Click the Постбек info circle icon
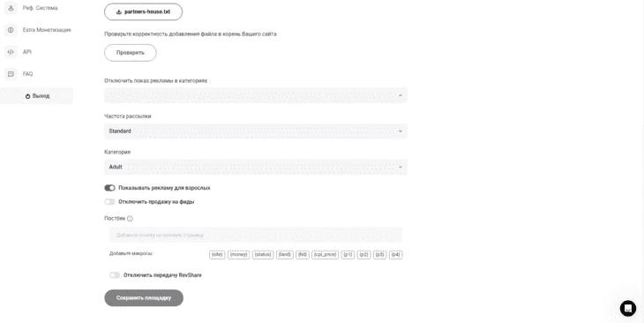Viewport: 644px width, 323px height. pos(130,219)
